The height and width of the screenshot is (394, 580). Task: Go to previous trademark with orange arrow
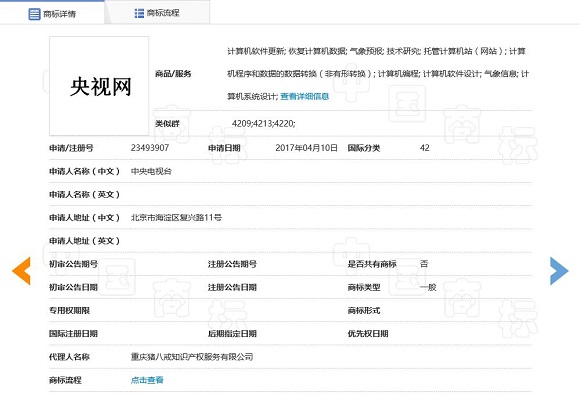point(21,271)
